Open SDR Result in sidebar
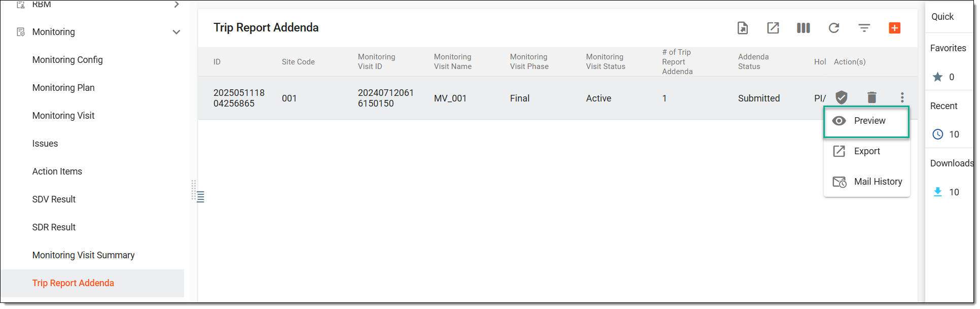980x309 pixels. pos(54,227)
